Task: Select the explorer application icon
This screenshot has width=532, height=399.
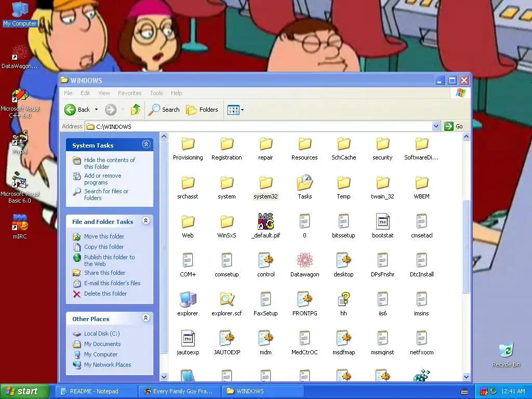Action: 188,300
